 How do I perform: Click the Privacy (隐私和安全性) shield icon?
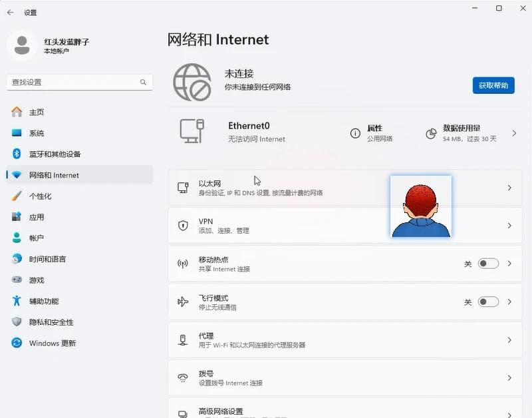(x=17, y=321)
